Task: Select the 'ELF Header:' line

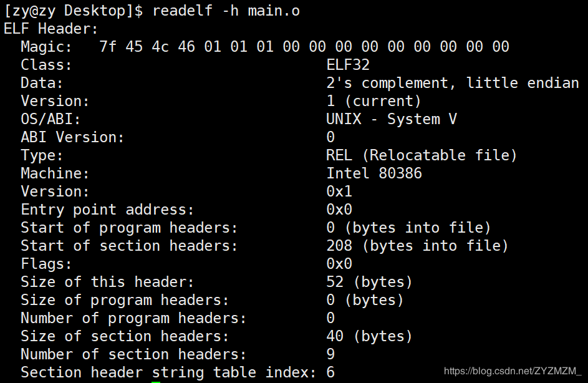Action: pos(51,29)
